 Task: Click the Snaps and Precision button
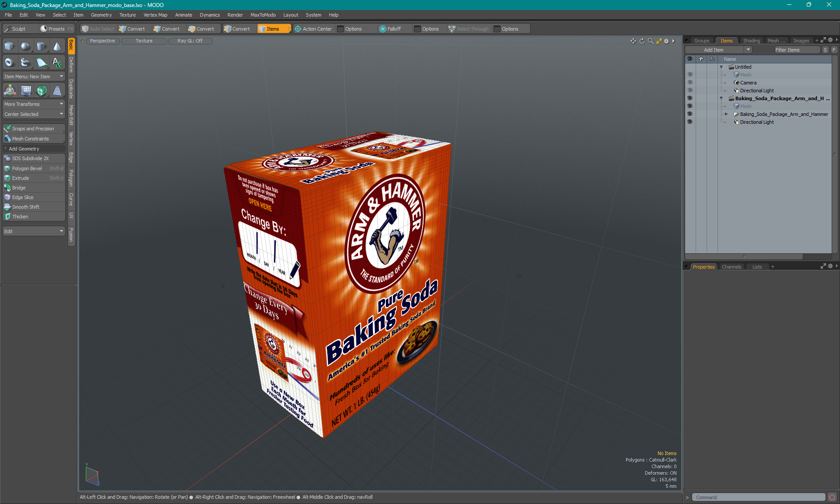(34, 129)
